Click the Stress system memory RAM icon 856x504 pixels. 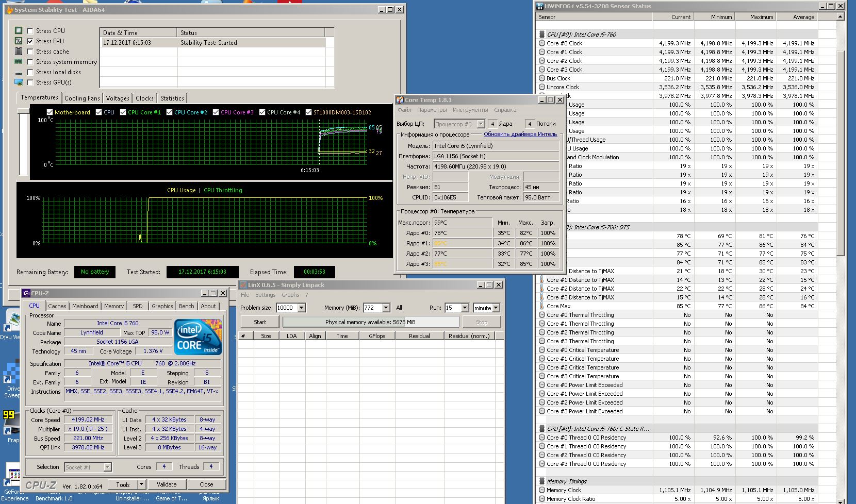click(x=19, y=62)
